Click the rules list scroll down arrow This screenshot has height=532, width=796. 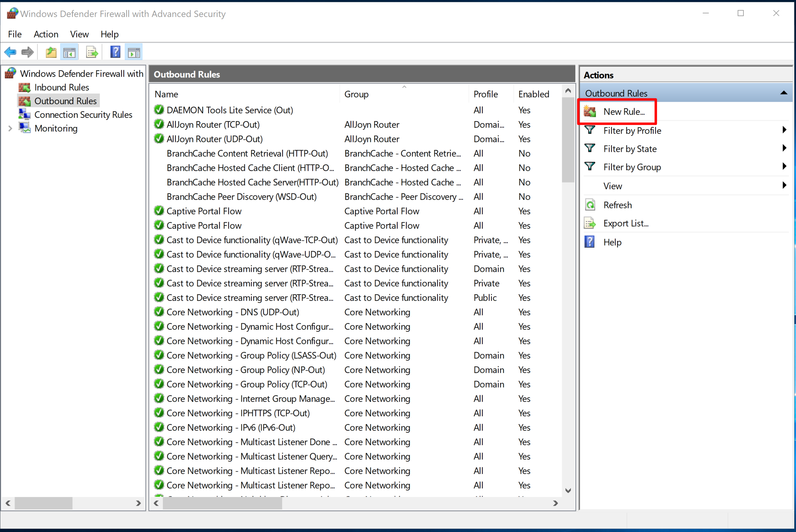tap(568, 491)
